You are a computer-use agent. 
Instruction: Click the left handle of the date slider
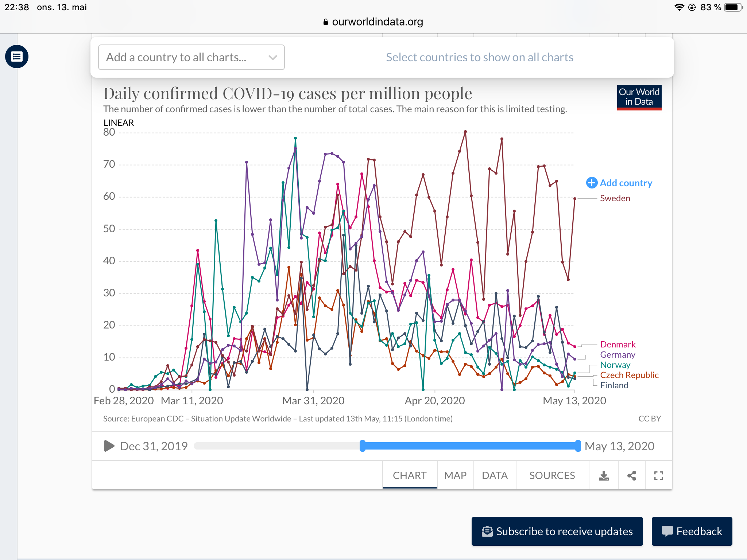click(x=362, y=446)
